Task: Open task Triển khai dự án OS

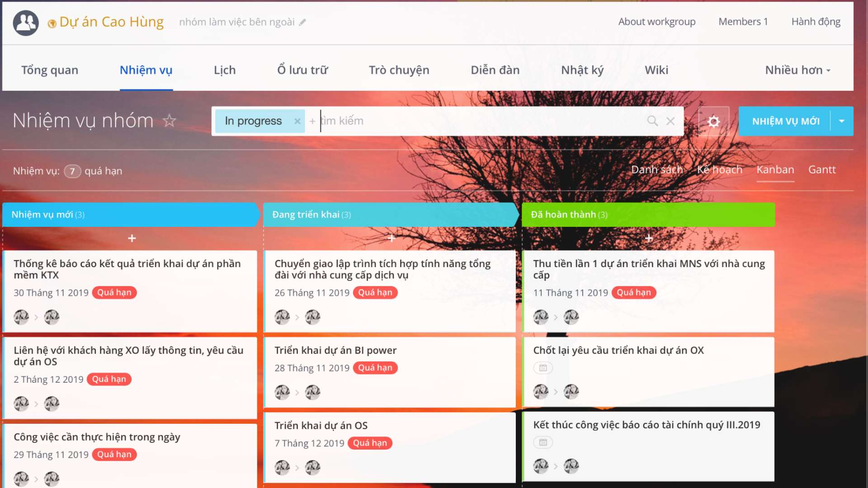Action: pyautogui.click(x=321, y=426)
